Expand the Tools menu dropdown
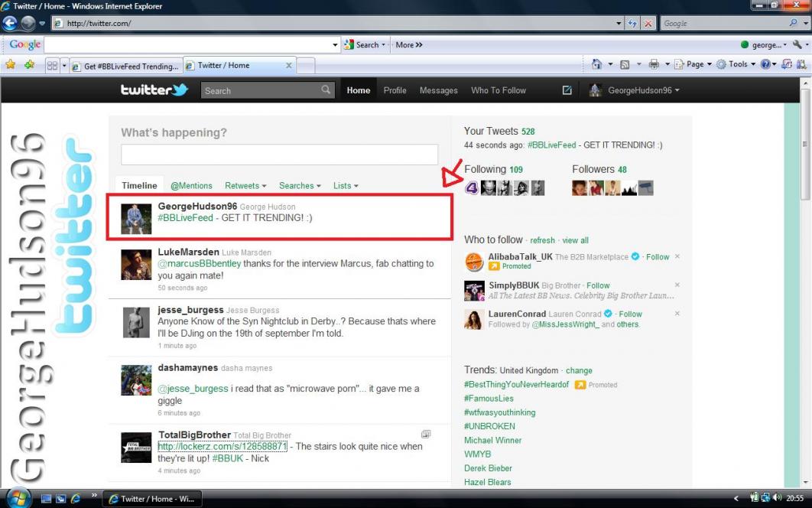Screen dimensions: 812x508 [752, 64]
